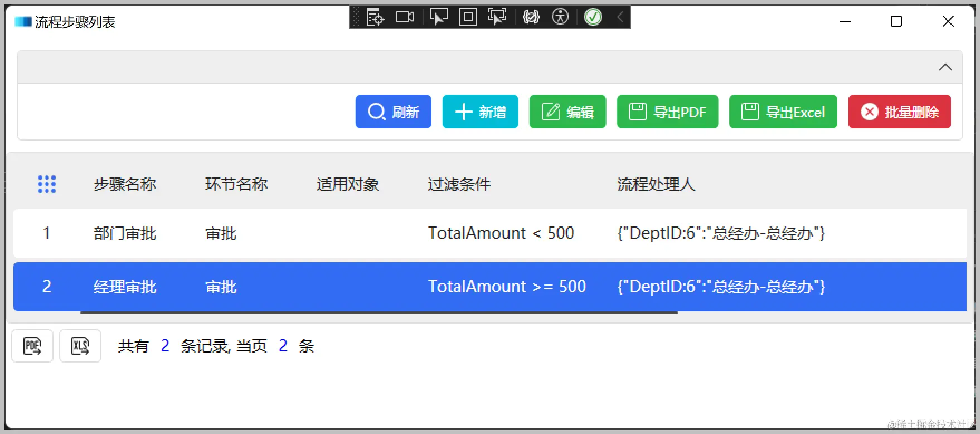Image resolution: width=980 pixels, height=434 pixels.
Task: Click the pencil icon on 编辑 button
Action: (x=551, y=112)
